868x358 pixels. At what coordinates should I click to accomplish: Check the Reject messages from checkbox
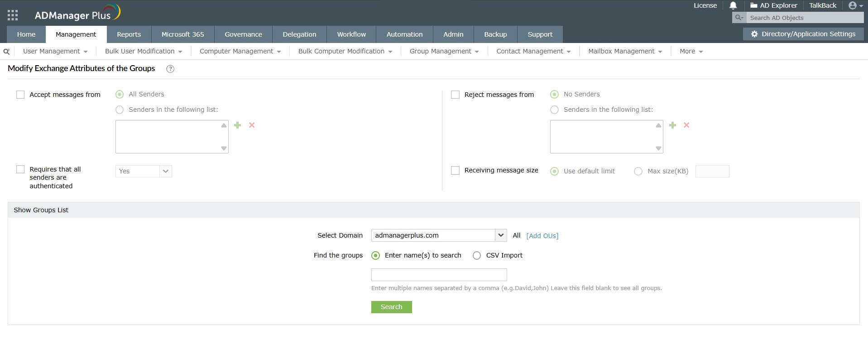pos(456,95)
